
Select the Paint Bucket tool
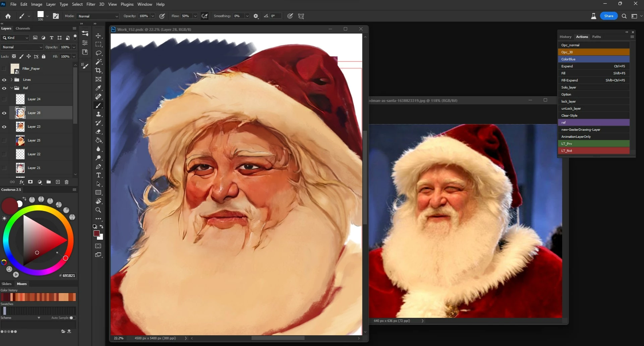point(98,140)
